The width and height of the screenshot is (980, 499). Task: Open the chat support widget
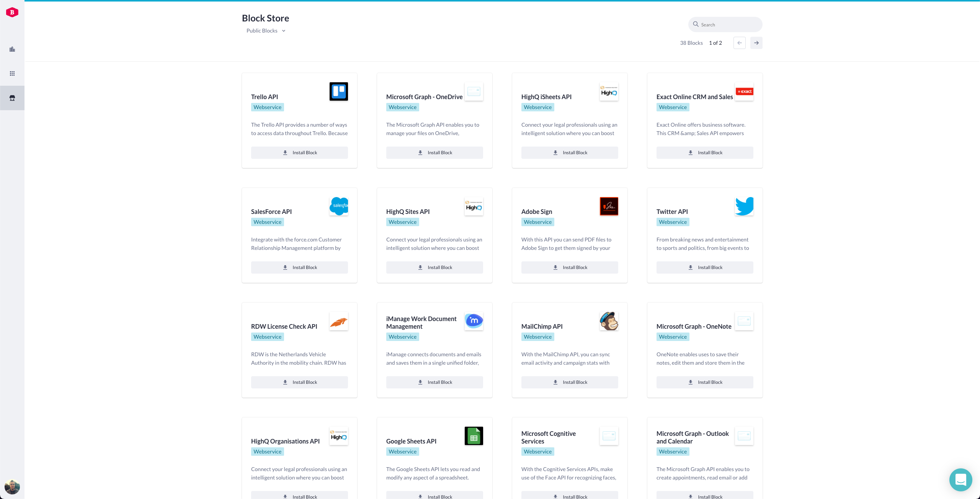coord(960,479)
